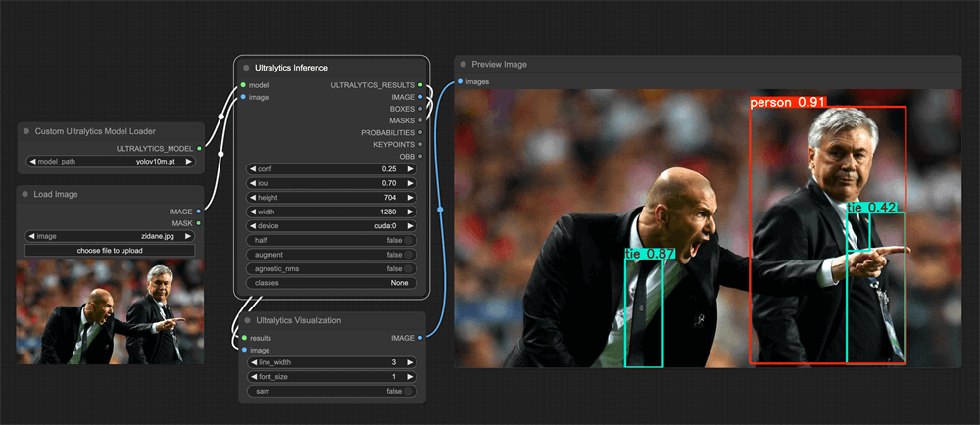Increase height value with right arrow
This screenshot has height=425, width=980.
click(411, 197)
